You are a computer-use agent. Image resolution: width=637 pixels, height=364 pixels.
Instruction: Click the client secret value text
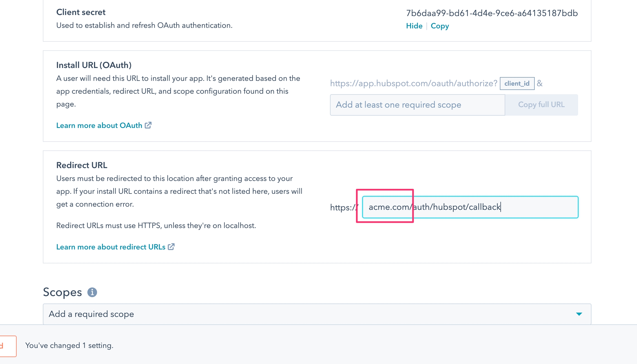click(x=492, y=13)
